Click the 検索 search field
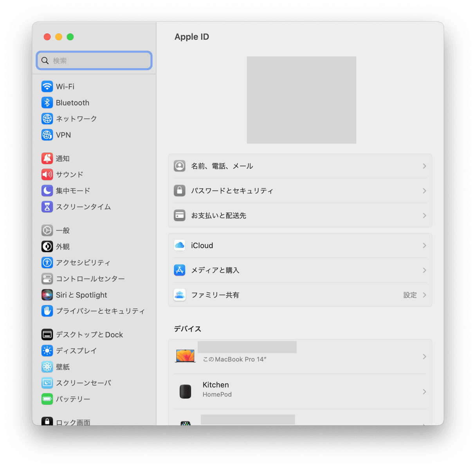 [94, 61]
